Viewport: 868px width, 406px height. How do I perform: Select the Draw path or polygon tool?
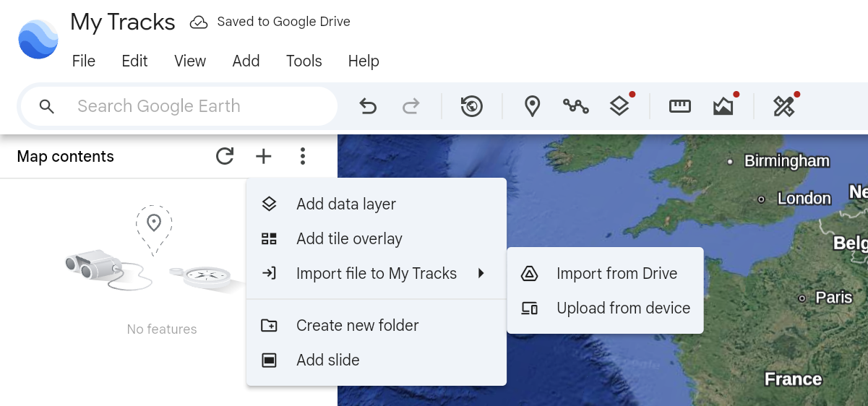(576, 107)
